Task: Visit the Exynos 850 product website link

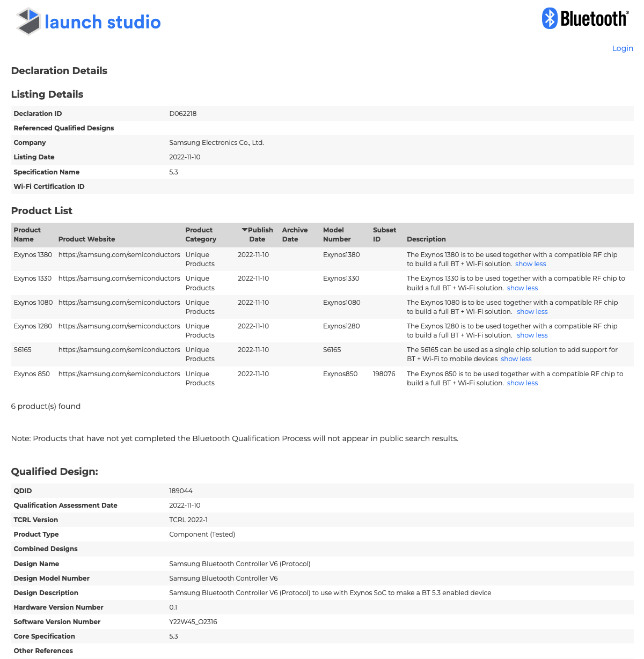Action: click(x=119, y=374)
